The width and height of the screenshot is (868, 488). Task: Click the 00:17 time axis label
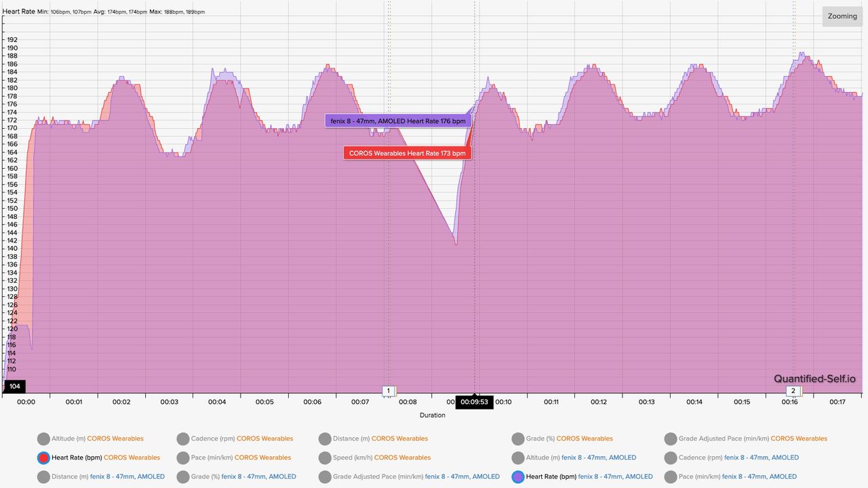point(837,402)
